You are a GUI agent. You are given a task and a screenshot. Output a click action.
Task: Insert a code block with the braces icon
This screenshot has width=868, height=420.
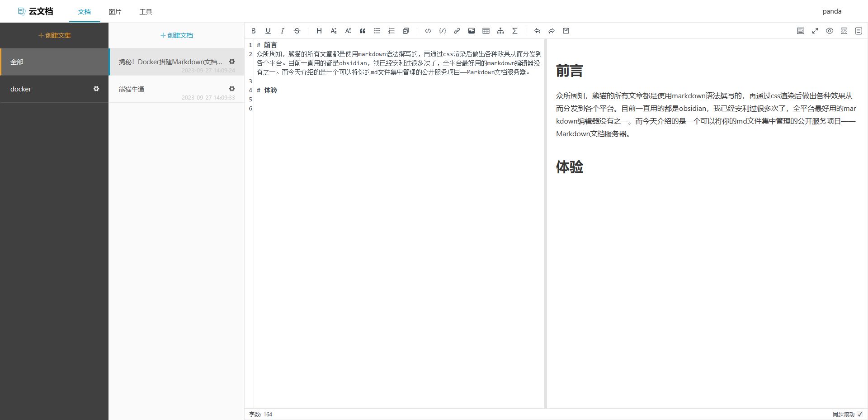[443, 31]
